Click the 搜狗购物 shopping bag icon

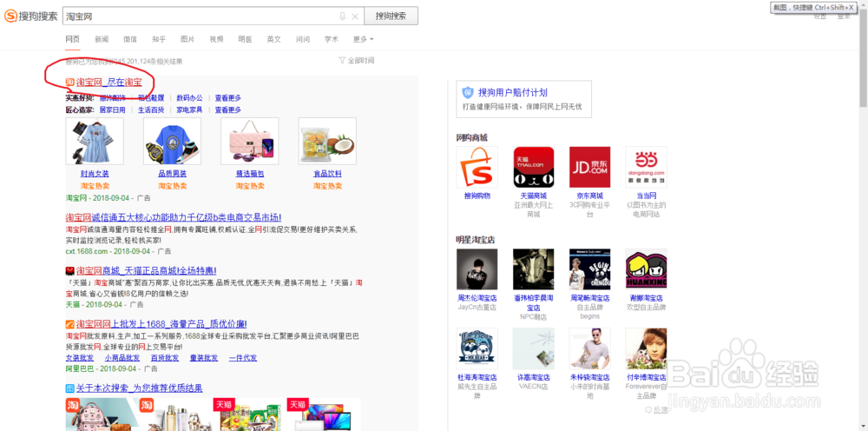pyautogui.click(x=477, y=167)
